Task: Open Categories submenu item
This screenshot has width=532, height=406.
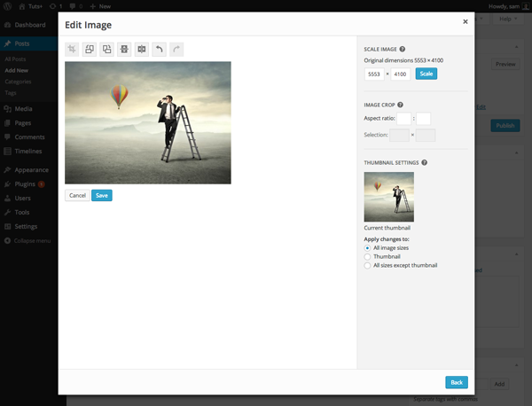Action: pos(18,82)
